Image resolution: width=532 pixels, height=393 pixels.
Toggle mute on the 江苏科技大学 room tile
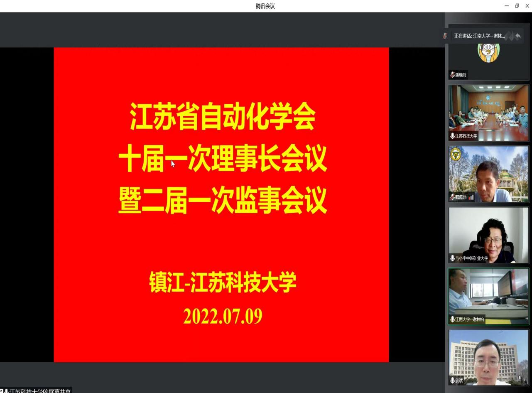coord(452,135)
